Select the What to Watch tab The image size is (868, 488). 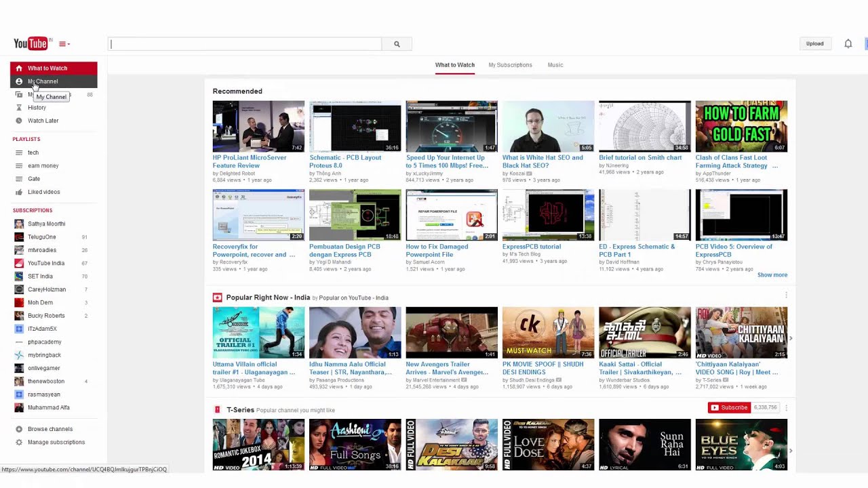click(x=455, y=65)
